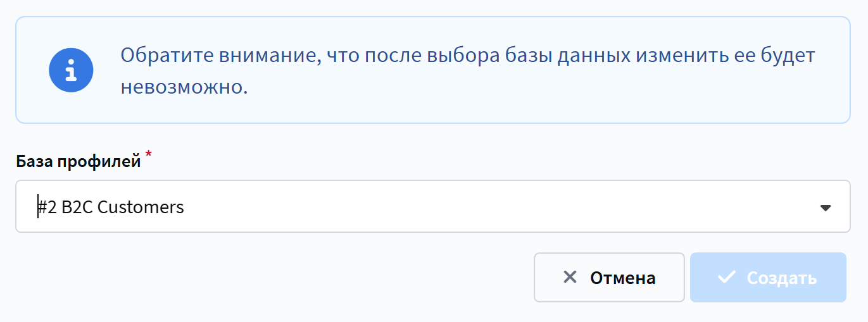868x322 pixels.
Task: Click the blue info circle icon
Action: click(71, 70)
